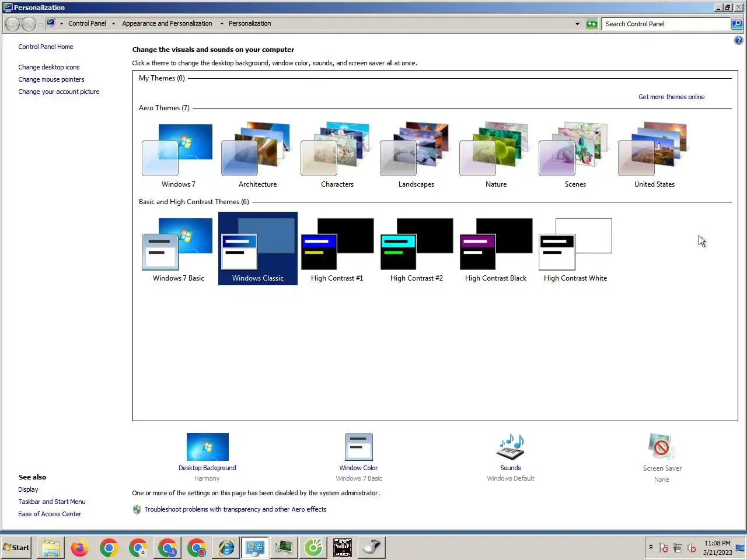
Task: Open Internet Explorer from the taskbar
Action: [226, 548]
